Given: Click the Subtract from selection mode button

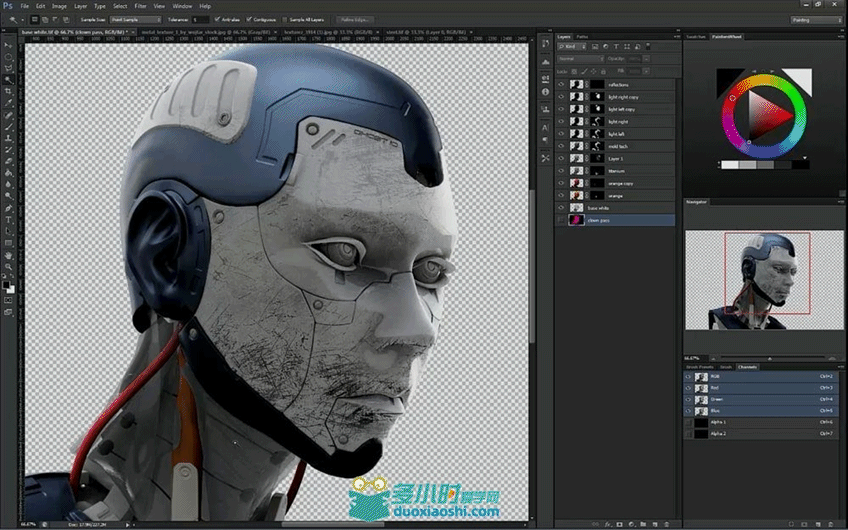Looking at the screenshot, I should [55, 19].
